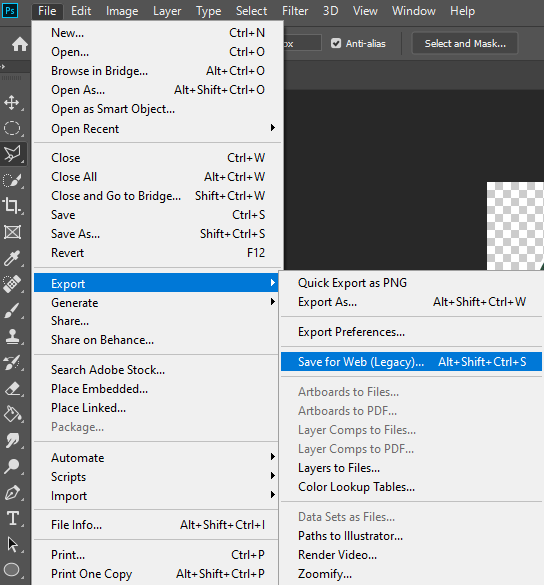Toggle the Anti-alias checkbox
544x585 pixels.
tap(336, 43)
